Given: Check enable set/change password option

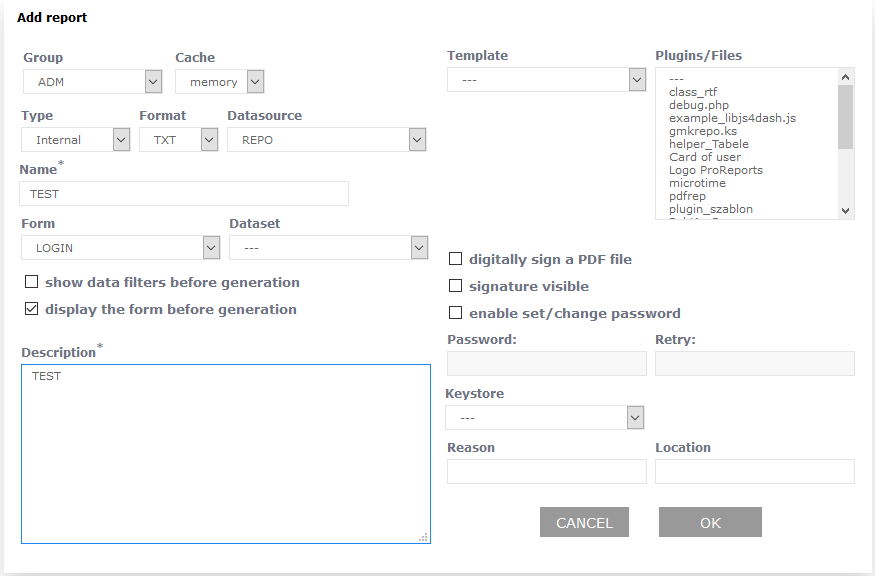Looking at the screenshot, I should tap(456, 314).
